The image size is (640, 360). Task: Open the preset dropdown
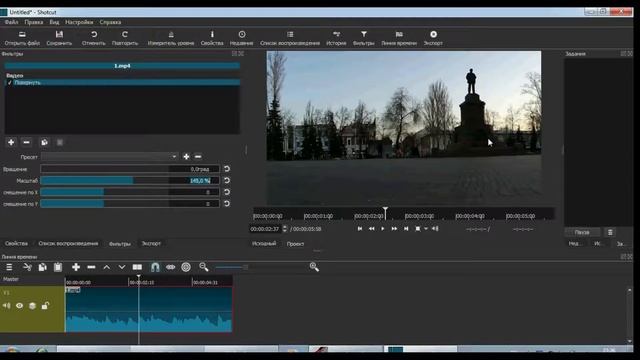click(x=109, y=157)
